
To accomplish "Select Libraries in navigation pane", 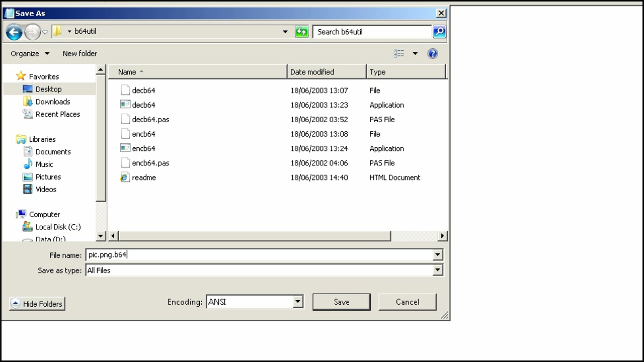I will tap(42, 139).
